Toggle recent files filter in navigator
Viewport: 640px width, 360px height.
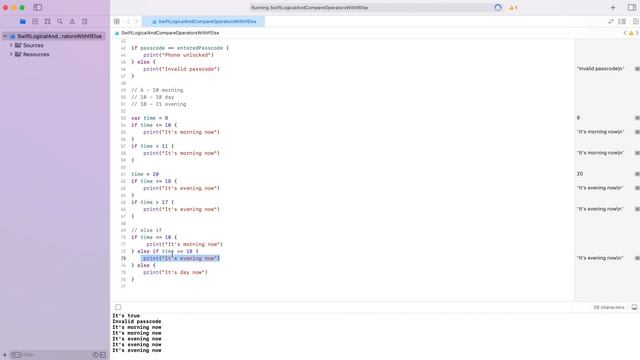pos(96,355)
